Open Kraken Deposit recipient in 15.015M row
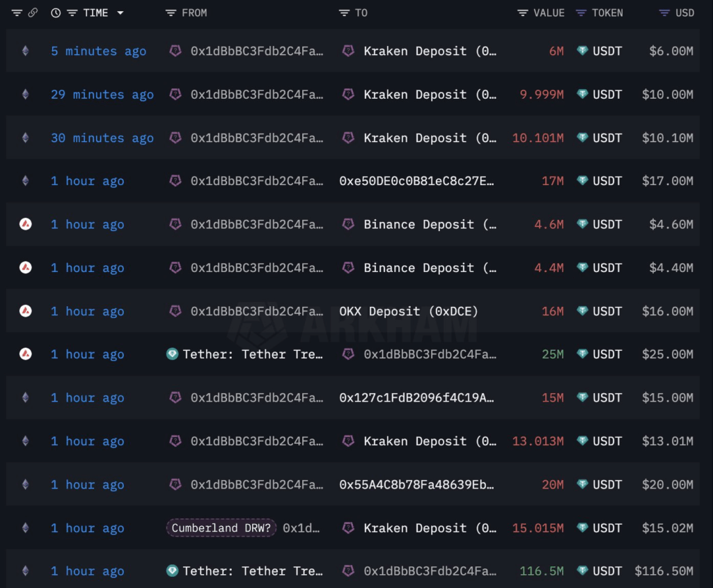The image size is (713, 588). (x=430, y=528)
